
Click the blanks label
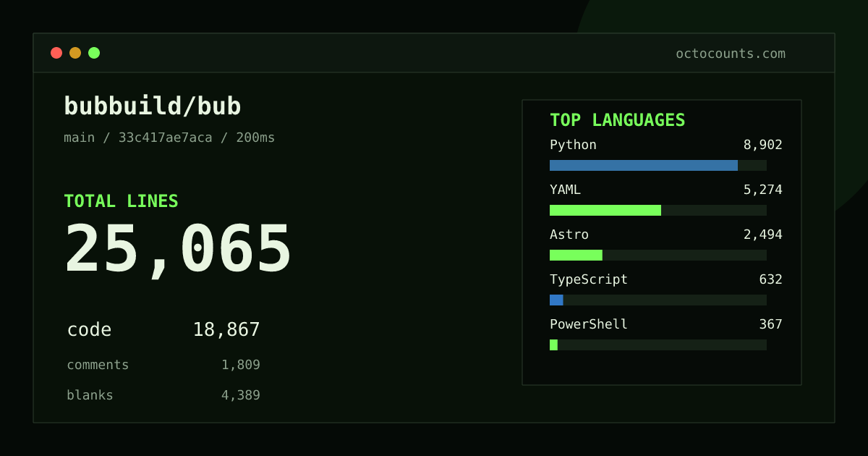click(90, 395)
